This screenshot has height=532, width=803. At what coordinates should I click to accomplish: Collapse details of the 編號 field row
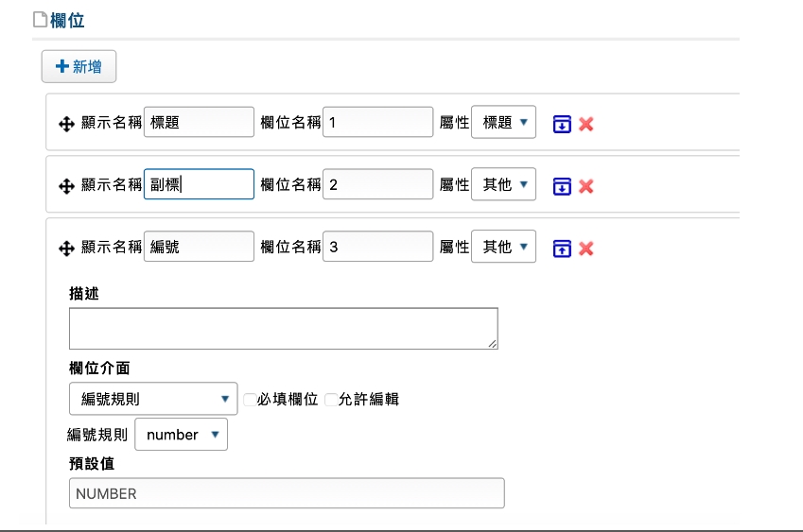coord(562,249)
